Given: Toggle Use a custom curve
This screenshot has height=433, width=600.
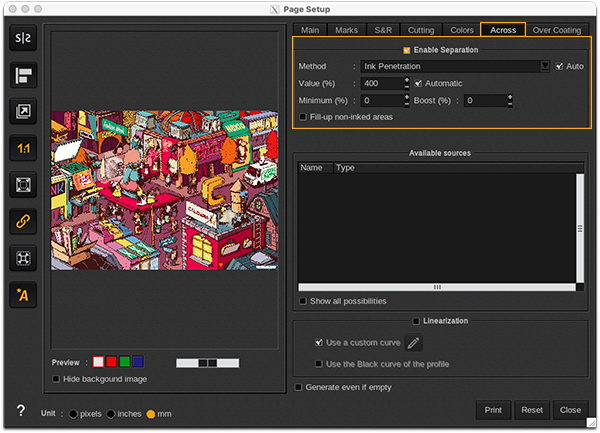Looking at the screenshot, I should pyautogui.click(x=318, y=342).
